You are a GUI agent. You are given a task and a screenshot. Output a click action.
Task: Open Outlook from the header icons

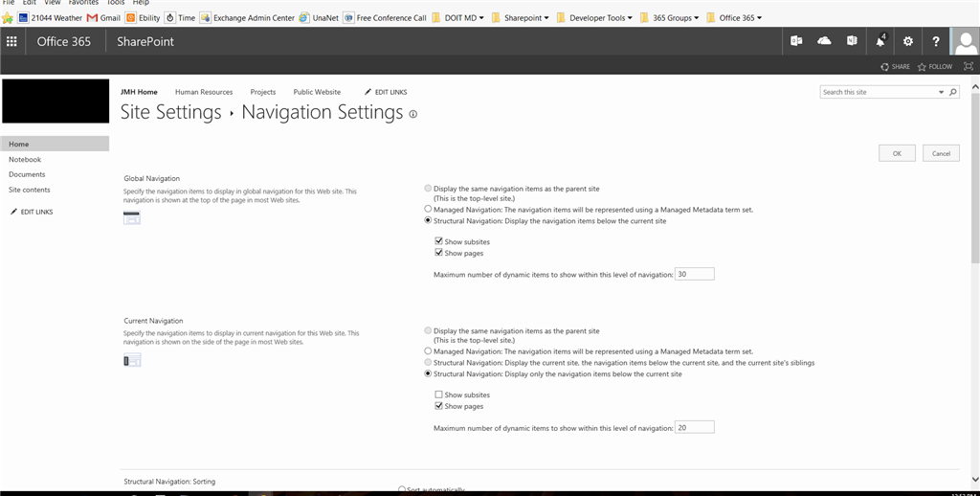[x=796, y=41]
